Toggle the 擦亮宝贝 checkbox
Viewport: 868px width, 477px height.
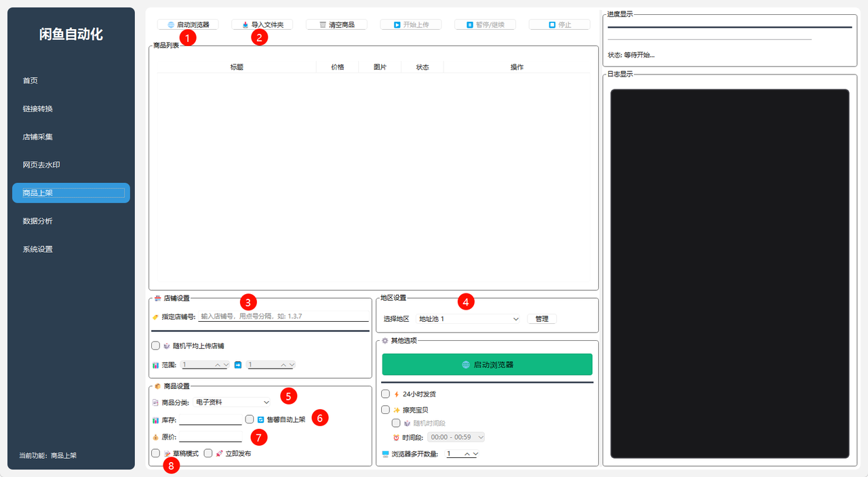pos(385,410)
